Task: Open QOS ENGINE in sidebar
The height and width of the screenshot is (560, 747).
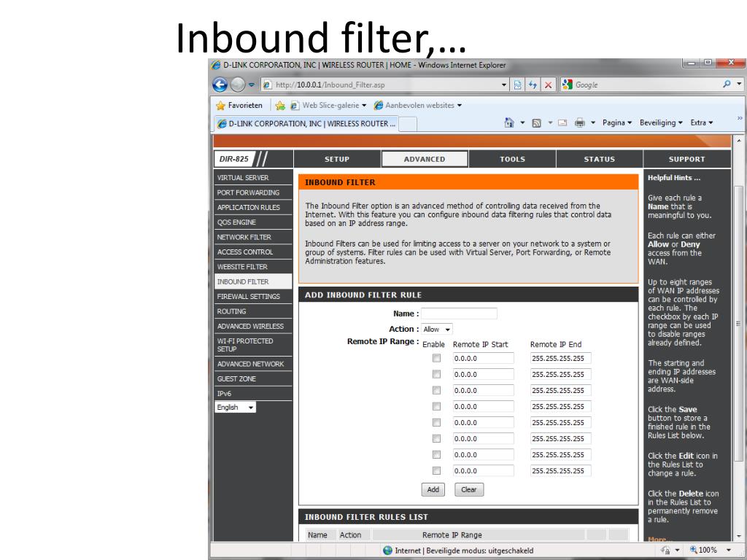Action: tap(253, 222)
